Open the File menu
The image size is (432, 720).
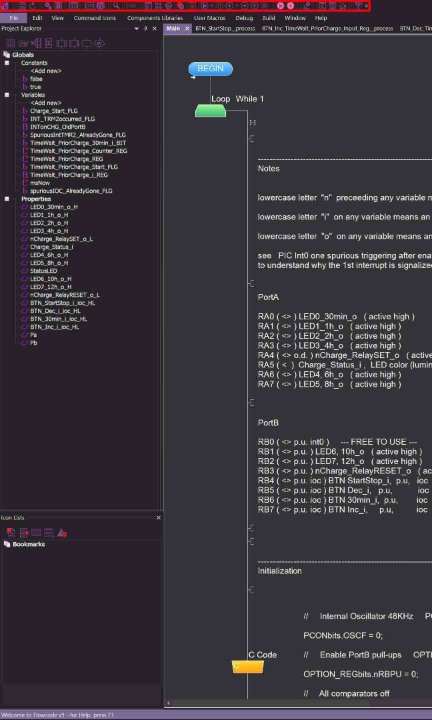click(14, 18)
